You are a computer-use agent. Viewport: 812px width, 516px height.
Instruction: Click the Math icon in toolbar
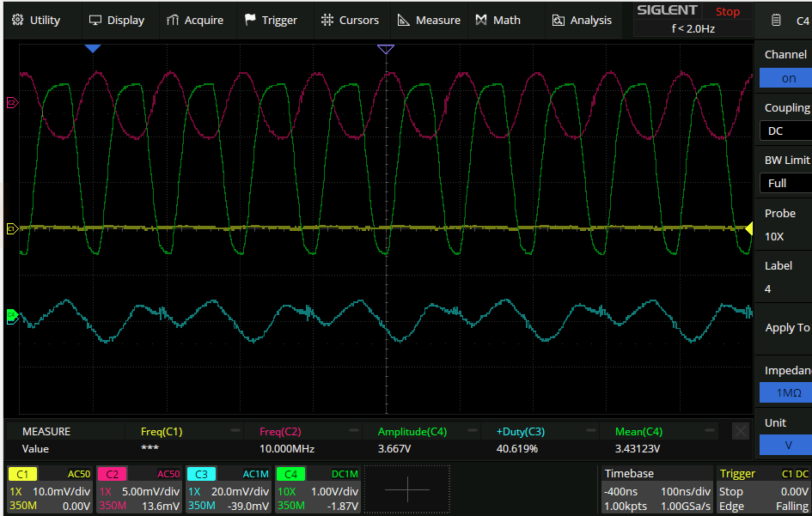[x=481, y=20]
